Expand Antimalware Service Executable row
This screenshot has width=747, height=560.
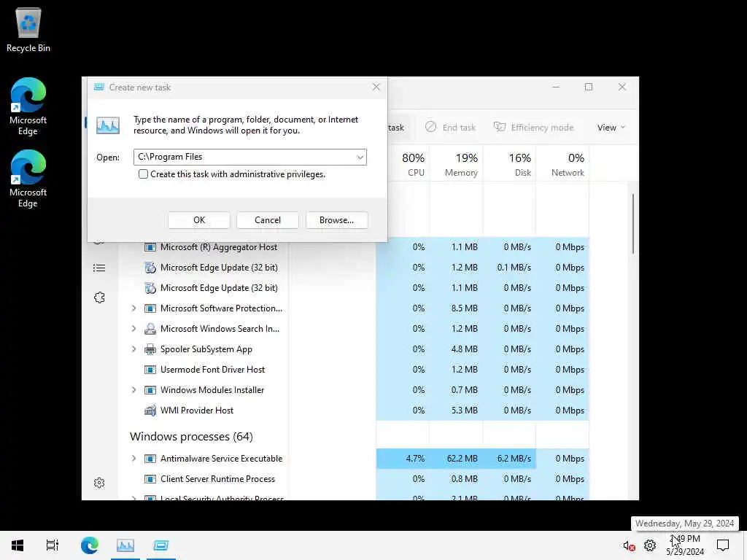[134, 459]
